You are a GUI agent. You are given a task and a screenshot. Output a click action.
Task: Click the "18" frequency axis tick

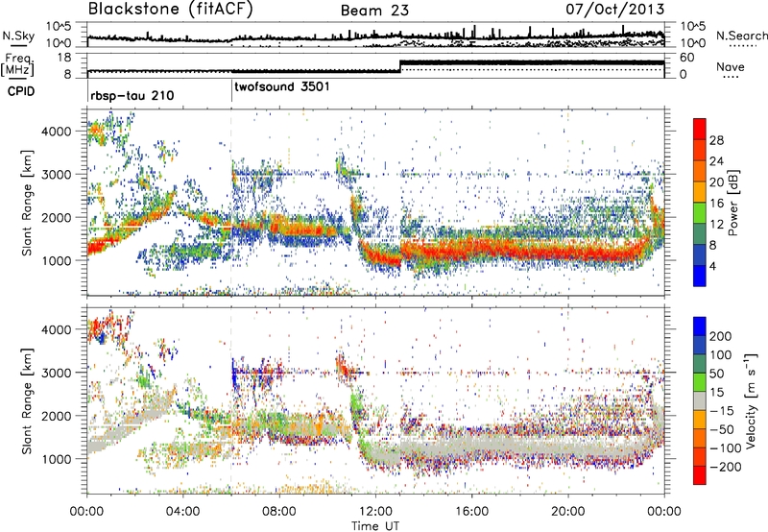tap(64, 58)
